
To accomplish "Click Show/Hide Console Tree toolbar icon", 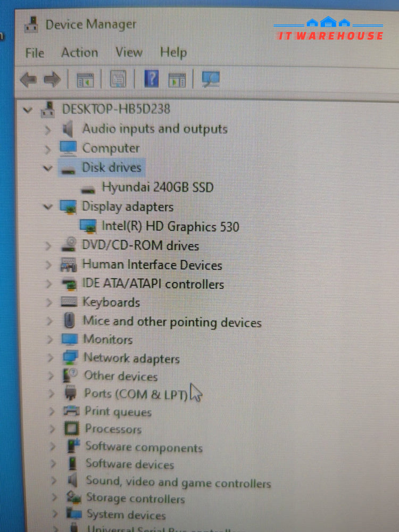I will [85, 80].
